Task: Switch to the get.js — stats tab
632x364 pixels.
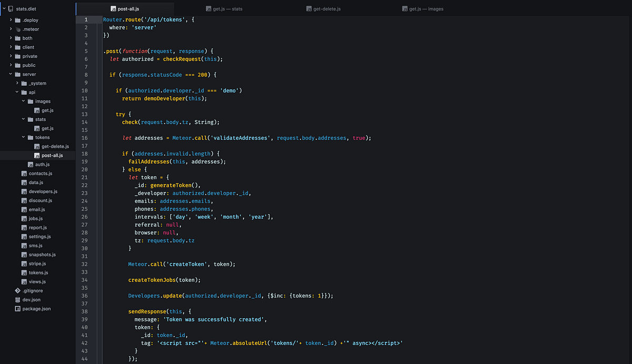Action: pyautogui.click(x=228, y=9)
